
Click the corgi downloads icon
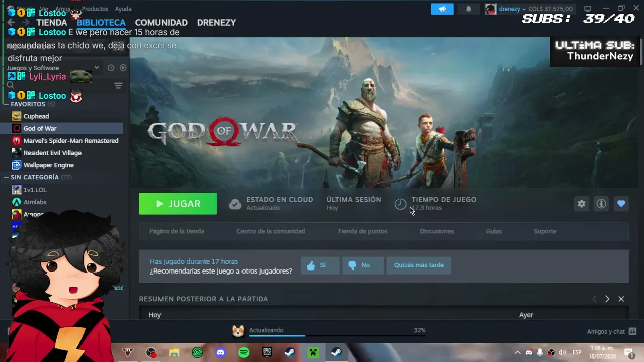(238, 330)
